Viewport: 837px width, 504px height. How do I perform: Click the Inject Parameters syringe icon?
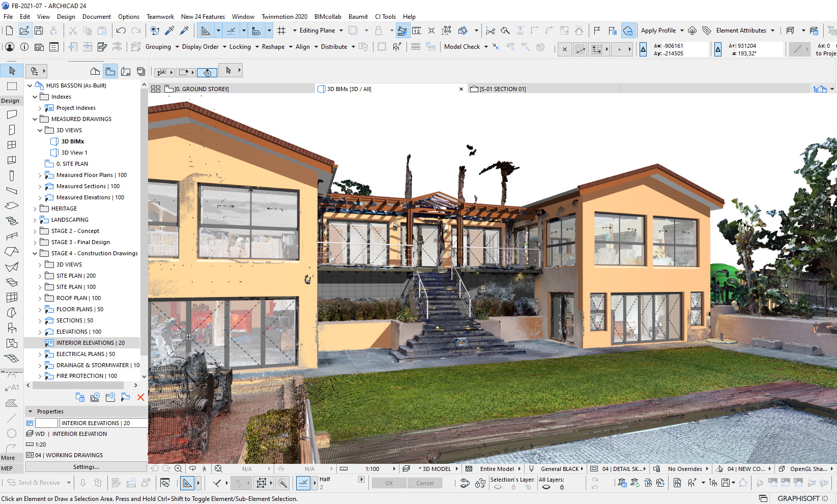tap(184, 31)
